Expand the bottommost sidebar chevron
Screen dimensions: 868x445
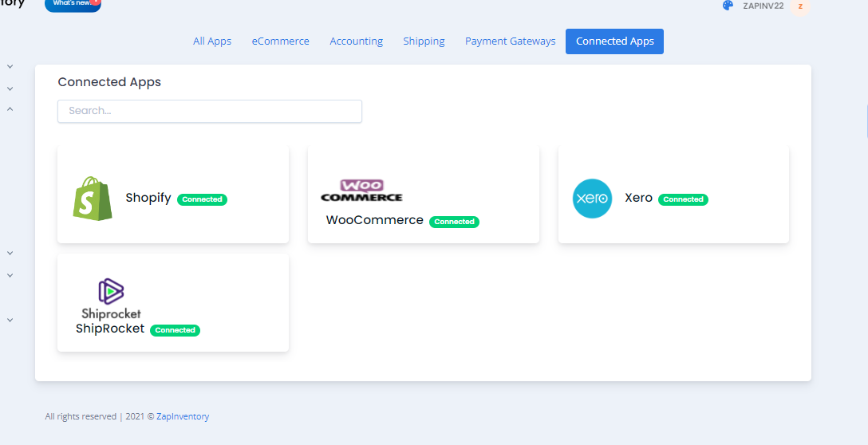[x=10, y=320]
